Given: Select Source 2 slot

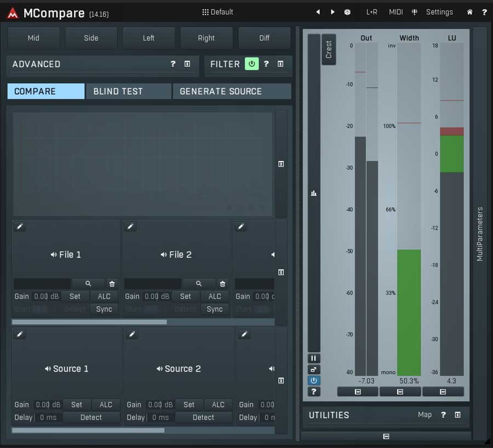Looking at the screenshot, I should 179,369.
